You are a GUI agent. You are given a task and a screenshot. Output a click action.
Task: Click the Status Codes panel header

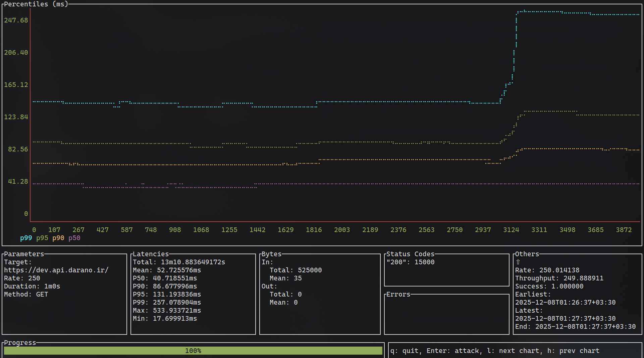click(410, 254)
